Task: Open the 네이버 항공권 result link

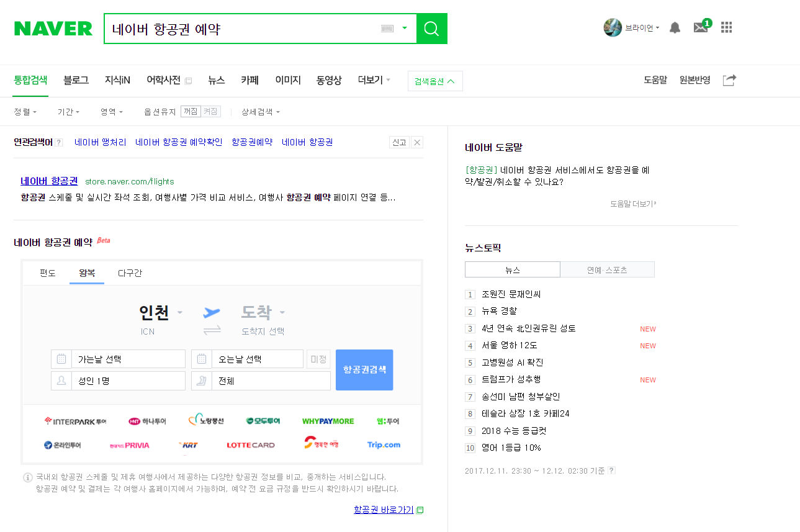Action: click(x=49, y=181)
